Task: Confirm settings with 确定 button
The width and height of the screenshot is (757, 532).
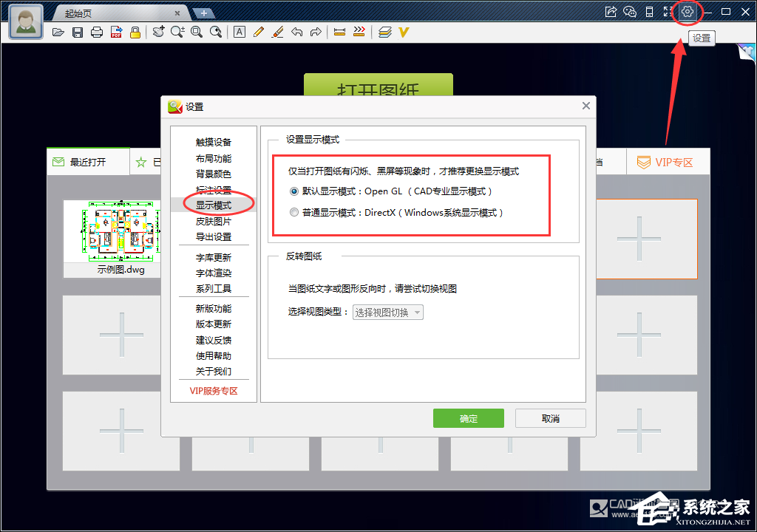Action: pos(468,417)
